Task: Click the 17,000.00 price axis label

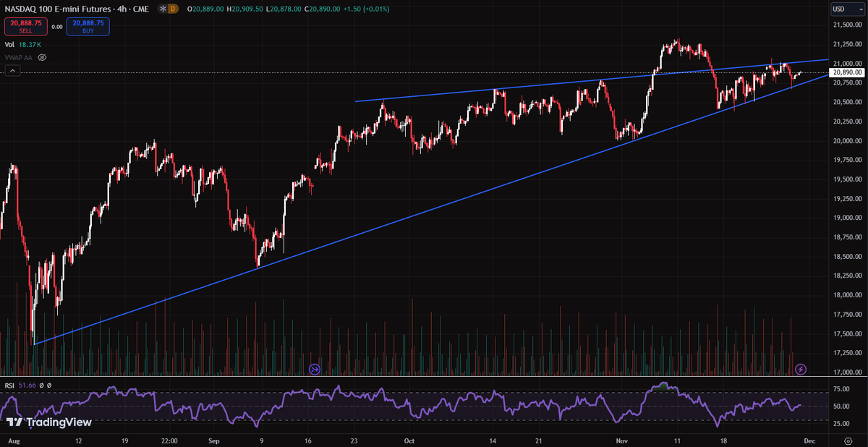Action: tap(847, 372)
